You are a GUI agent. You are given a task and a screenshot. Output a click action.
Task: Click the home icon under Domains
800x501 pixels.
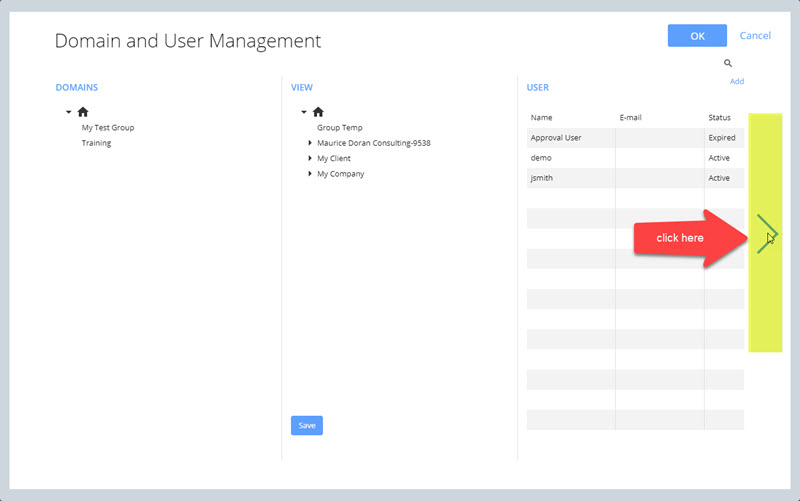pos(83,112)
